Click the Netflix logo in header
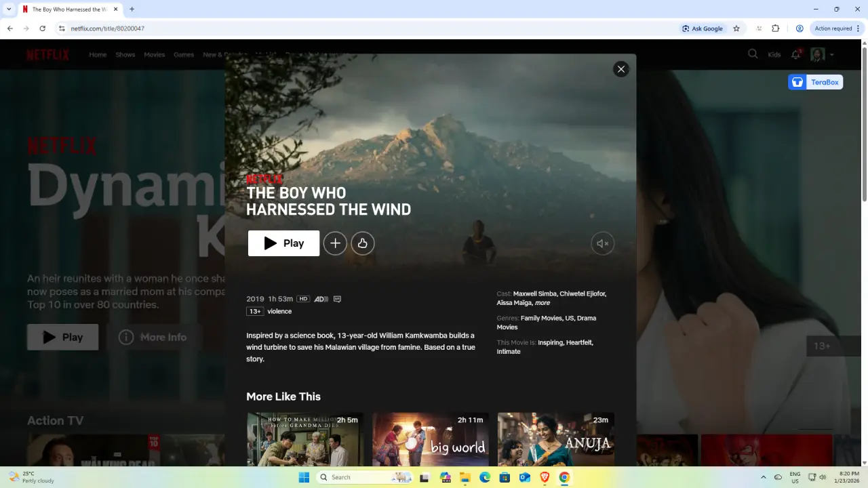The width and height of the screenshot is (868, 488). 48,55
